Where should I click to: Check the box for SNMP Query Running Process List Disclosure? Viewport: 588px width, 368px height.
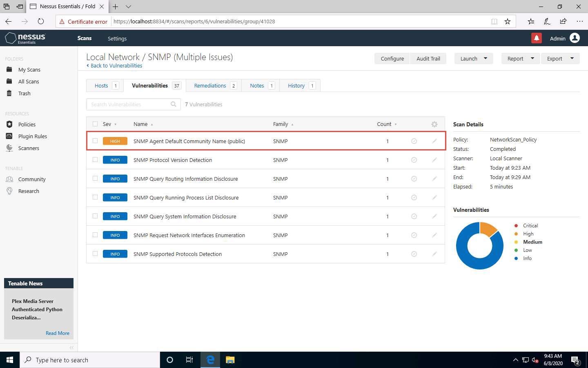coord(95,197)
